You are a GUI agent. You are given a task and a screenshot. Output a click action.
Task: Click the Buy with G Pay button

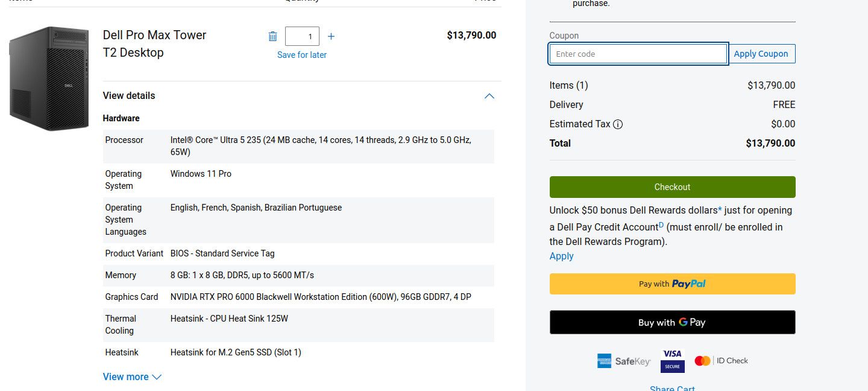point(673,322)
